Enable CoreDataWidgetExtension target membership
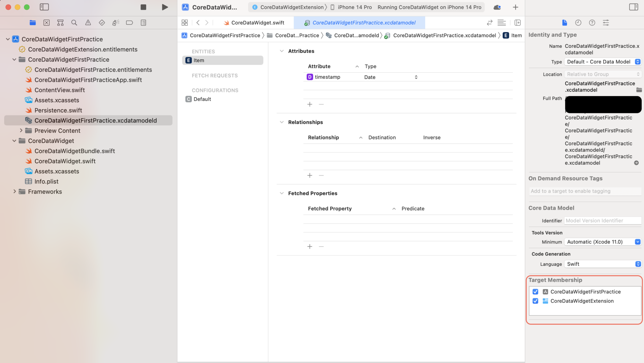 tap(535, 301)
